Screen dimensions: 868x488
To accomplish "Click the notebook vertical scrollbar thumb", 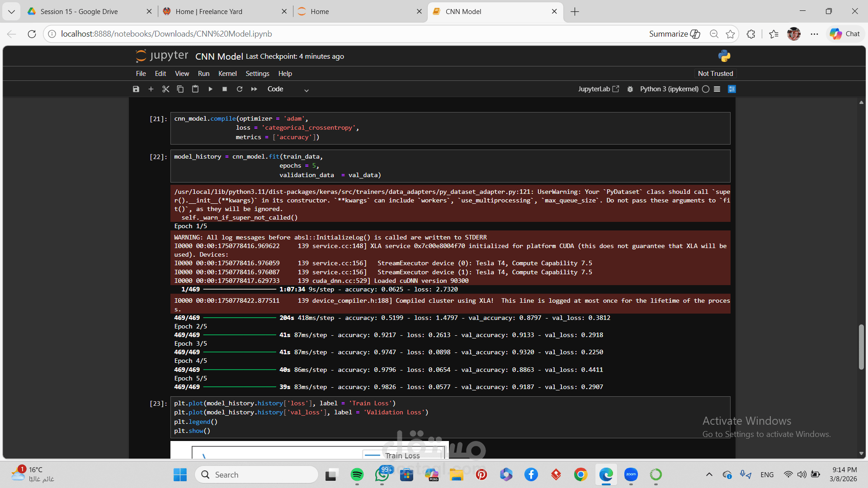I will click(x=861, y=347).
